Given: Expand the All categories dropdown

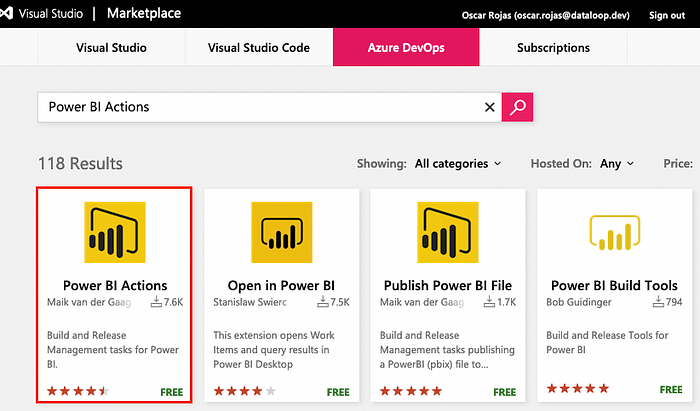Looking at the screenshot, I should click(458, 164).
